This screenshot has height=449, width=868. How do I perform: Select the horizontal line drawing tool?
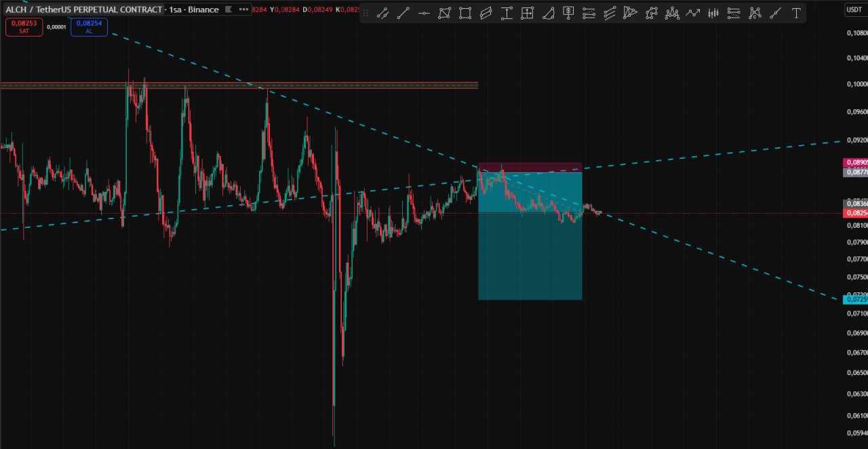424,13
